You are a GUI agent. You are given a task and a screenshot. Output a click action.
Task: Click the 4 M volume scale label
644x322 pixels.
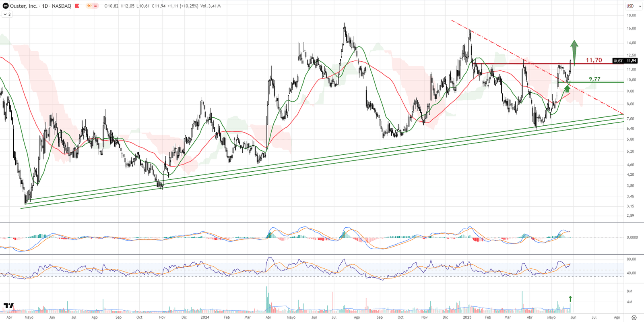click(x=630, y=302)
